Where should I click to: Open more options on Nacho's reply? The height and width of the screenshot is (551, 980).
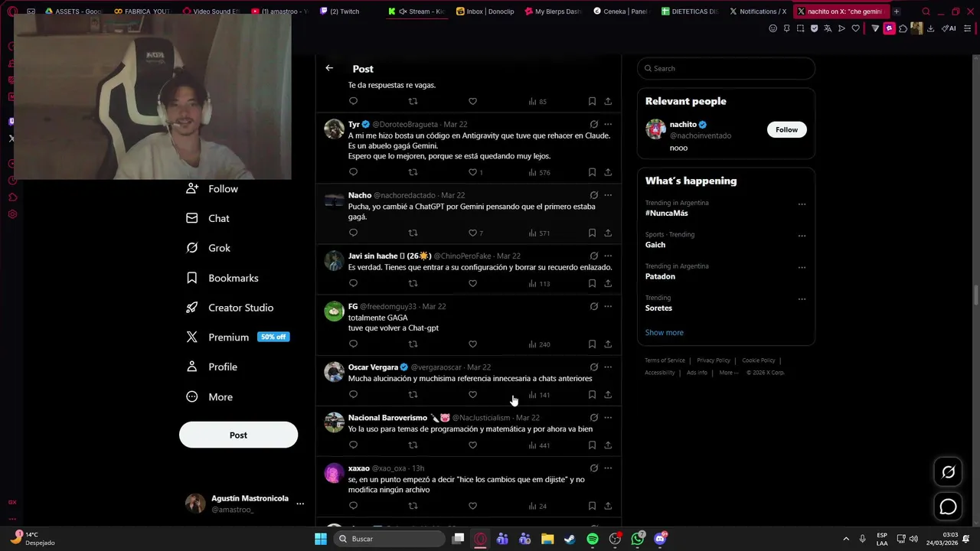(x=608, y=195)
